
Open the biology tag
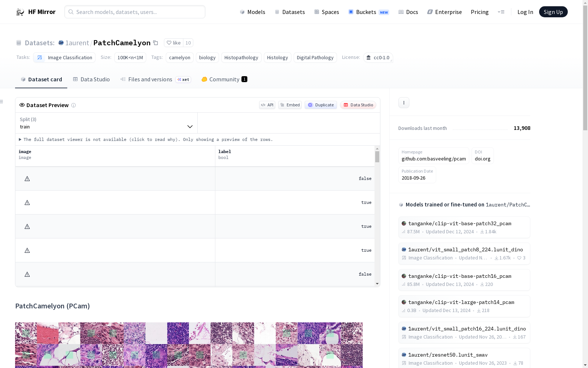207,57
